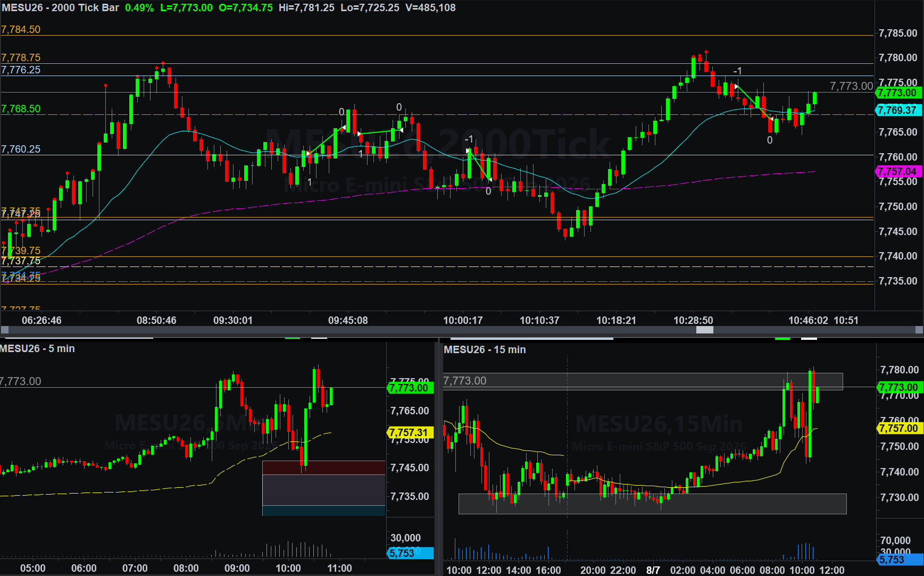The image size is (924, 576).
Task: Click the 10:00:17 time axis label
Action: pyautogui.click(x=463, y=320)
